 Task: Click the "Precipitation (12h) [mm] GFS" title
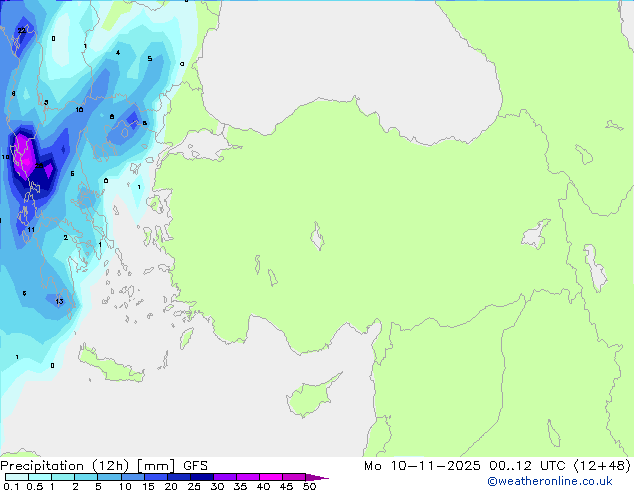pyautogui.click(x=104, y=466)
